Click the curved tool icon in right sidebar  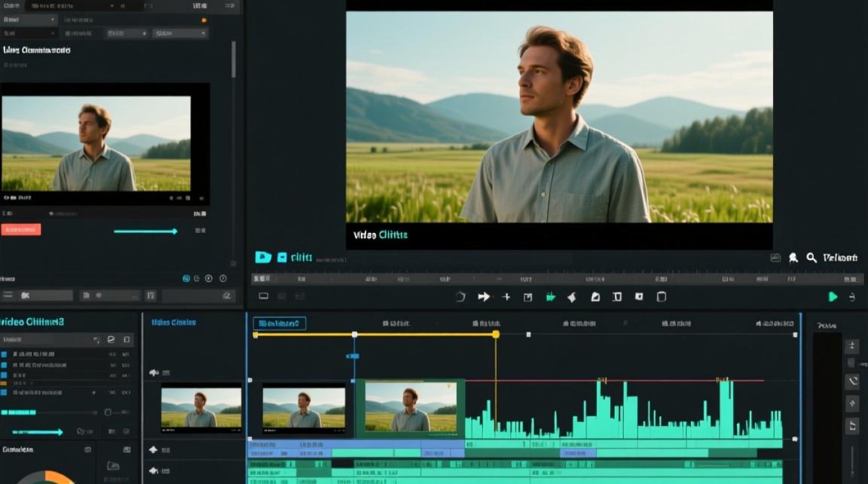[852, 381]
